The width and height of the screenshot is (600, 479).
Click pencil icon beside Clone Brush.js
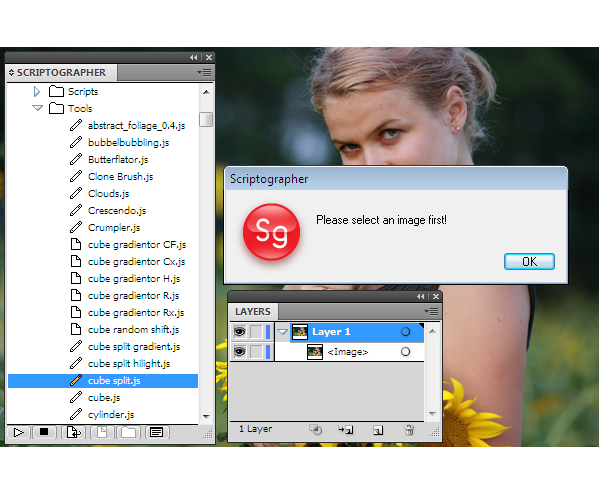[76, 176]
